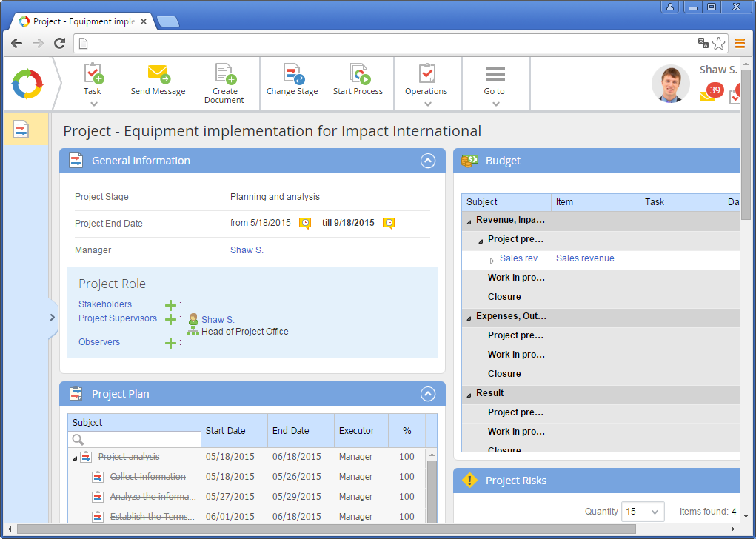Viewport: 756px width, 539px height.
Task: Switch to the Project - Equipment browser tab
Action: click(x=84, y=21)
